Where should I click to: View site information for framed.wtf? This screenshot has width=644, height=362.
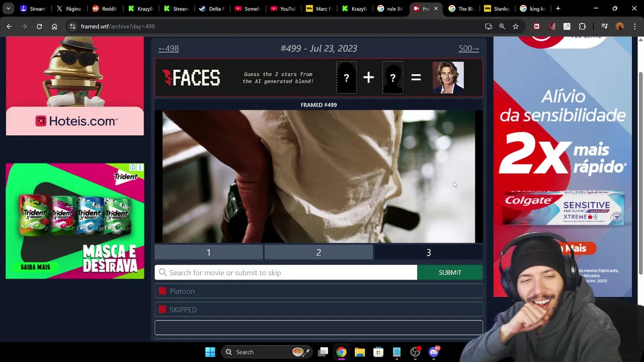point(72,26)
